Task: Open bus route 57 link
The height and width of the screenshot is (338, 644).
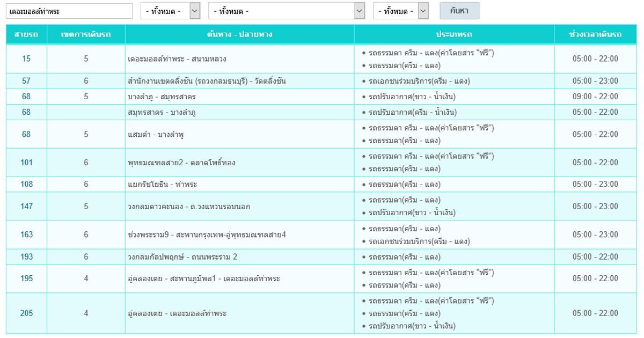Action: pos(26,81)
